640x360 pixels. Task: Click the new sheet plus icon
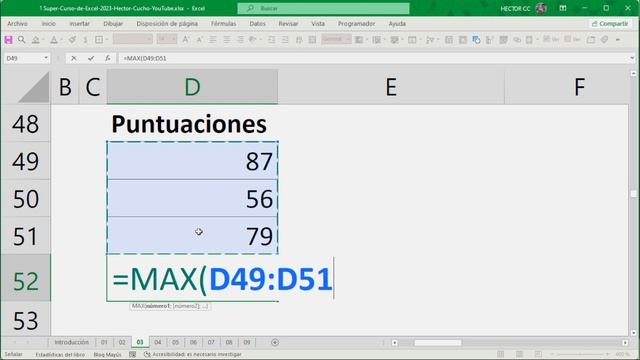275,342
